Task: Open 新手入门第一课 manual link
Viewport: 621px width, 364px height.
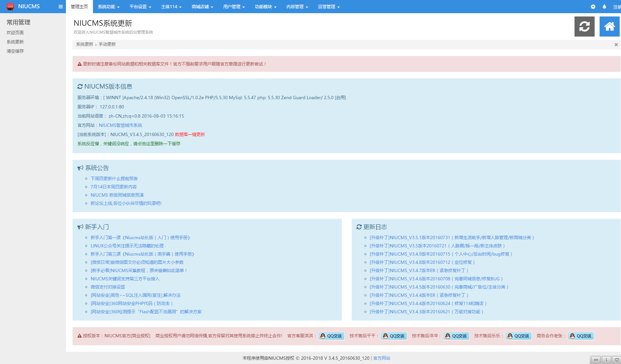Action: [x=140, y=238]
